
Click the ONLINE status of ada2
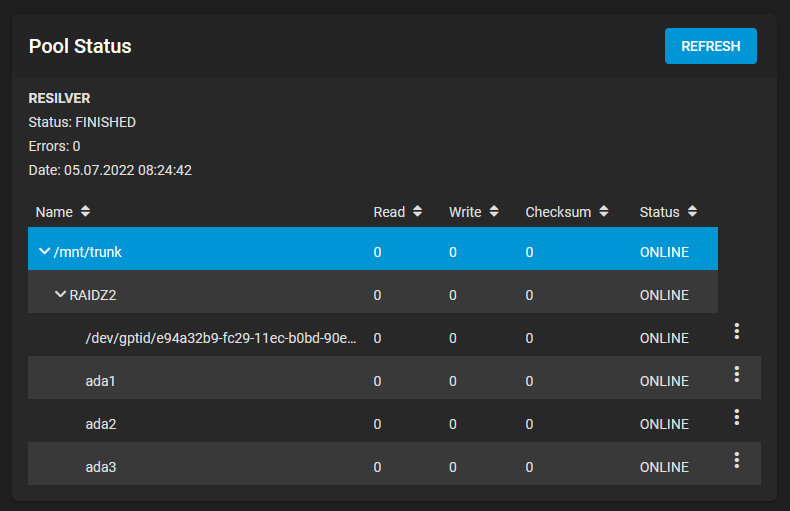point(664,424)
